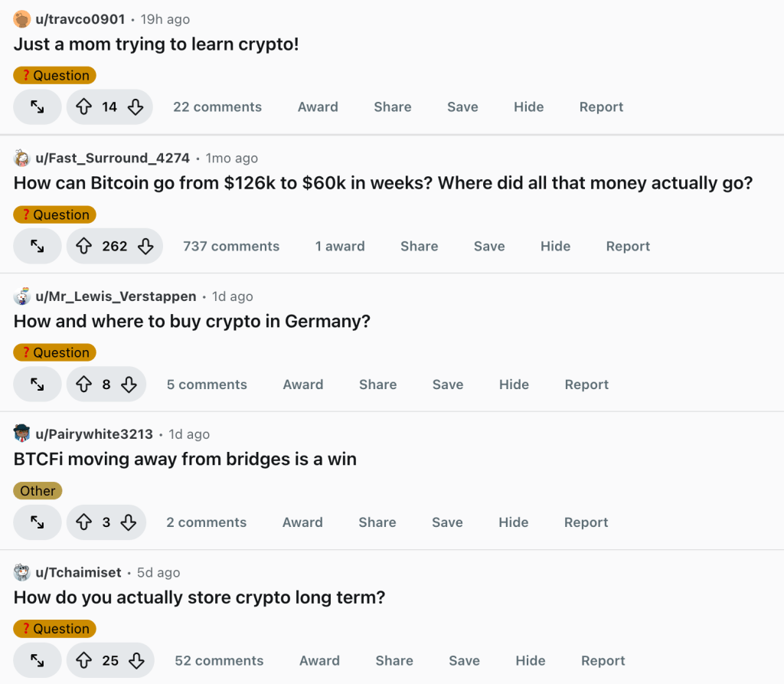The height and width of the screenshot is (684, 784).
Task: Select the Other flair tag
Action: pyautogui.click(x=38, y=491)
